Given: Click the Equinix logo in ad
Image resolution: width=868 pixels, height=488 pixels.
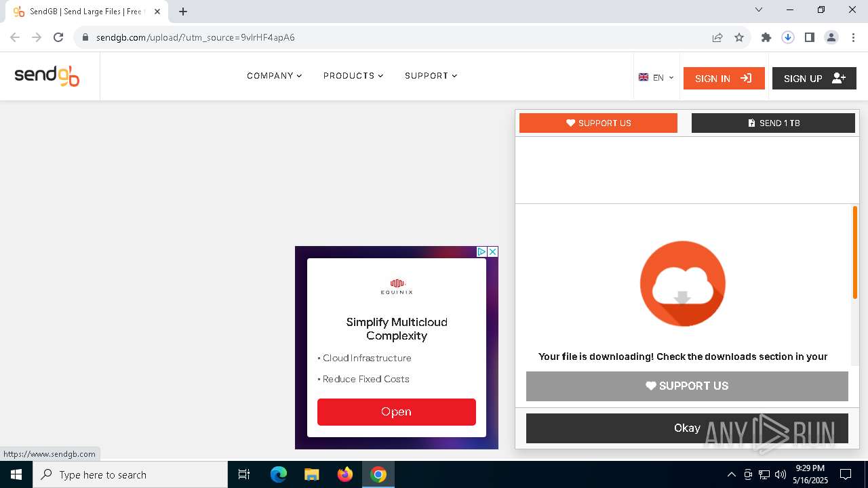Looking at the screenshot, I should pyautogui.click(x=397, y=287).
